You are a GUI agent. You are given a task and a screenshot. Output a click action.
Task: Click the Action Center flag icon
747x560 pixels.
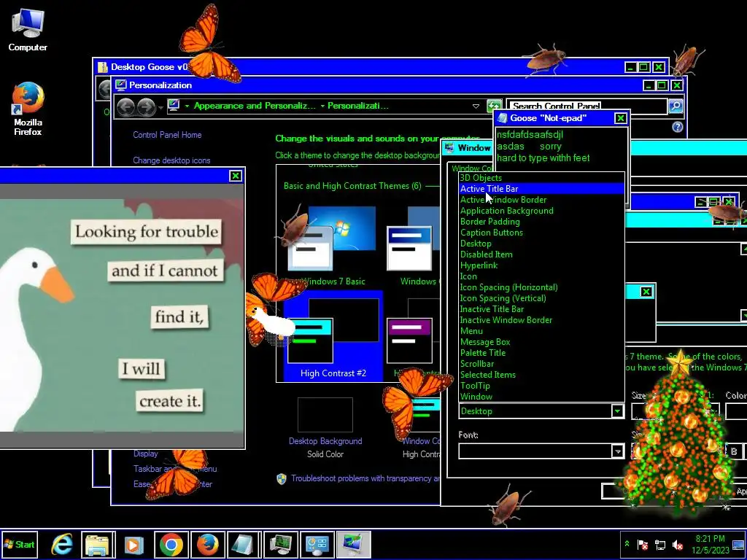(x=642, y=544)
